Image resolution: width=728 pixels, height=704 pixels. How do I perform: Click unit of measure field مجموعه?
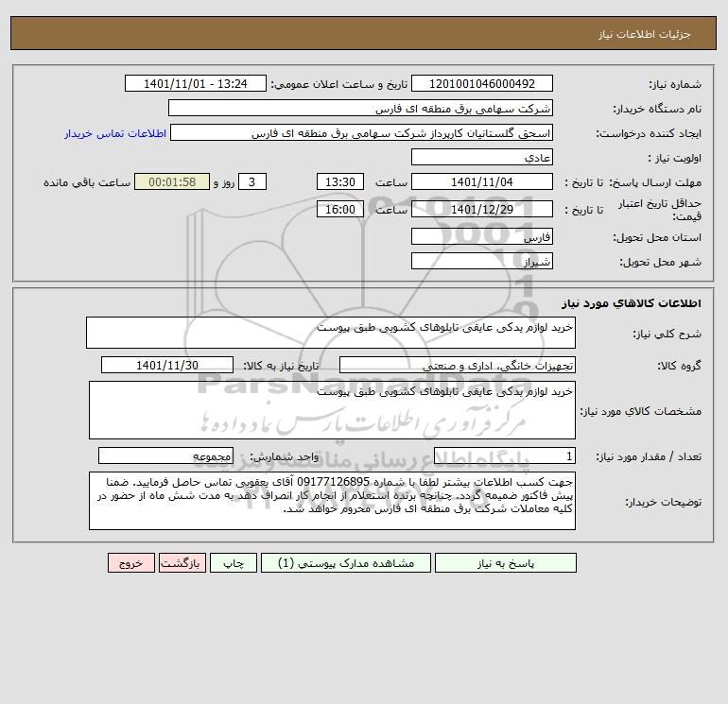[165, 455]
